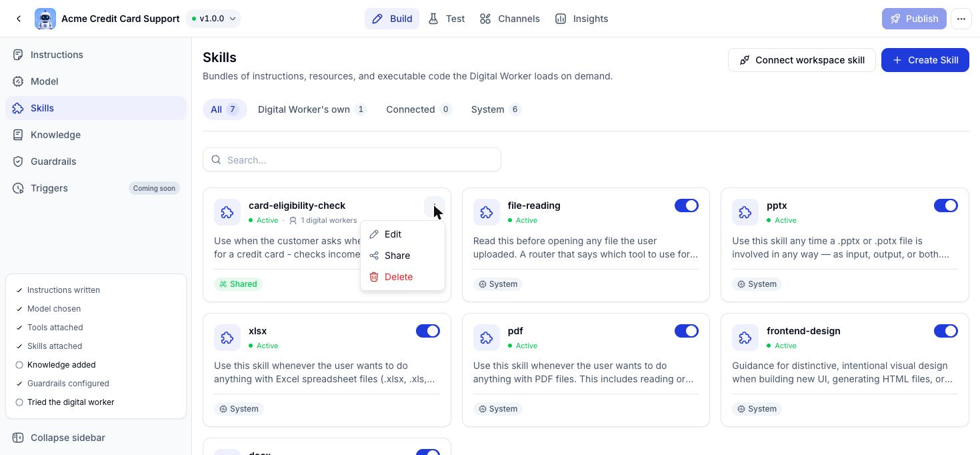
Task: Select Skills in the sidebar
Action: tap(96, 108)
